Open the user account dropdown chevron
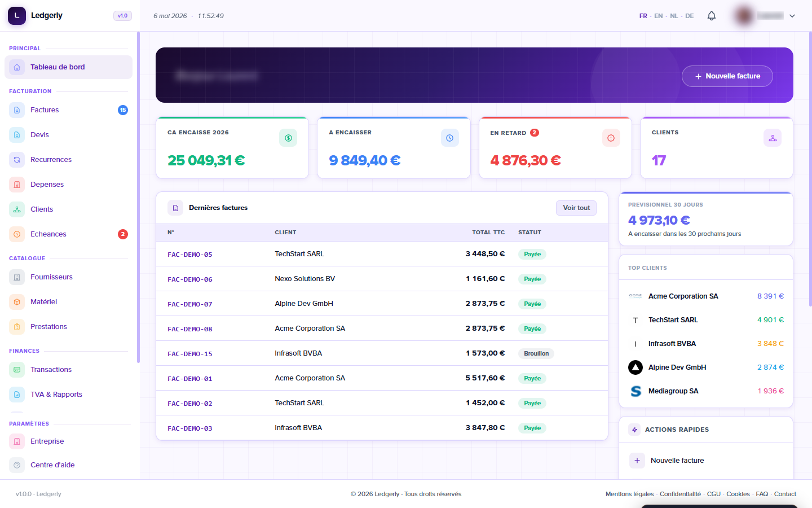 tap(792, 16)
